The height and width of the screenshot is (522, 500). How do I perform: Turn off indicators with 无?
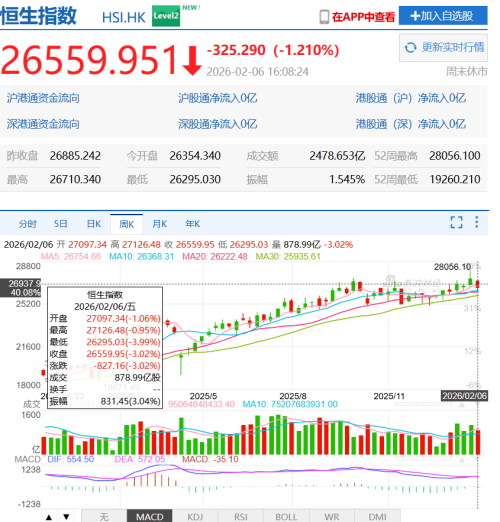(104, 517)
